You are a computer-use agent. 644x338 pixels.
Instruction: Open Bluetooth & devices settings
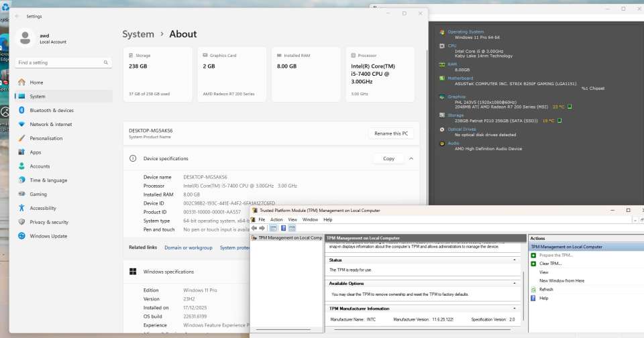point(51,110)
